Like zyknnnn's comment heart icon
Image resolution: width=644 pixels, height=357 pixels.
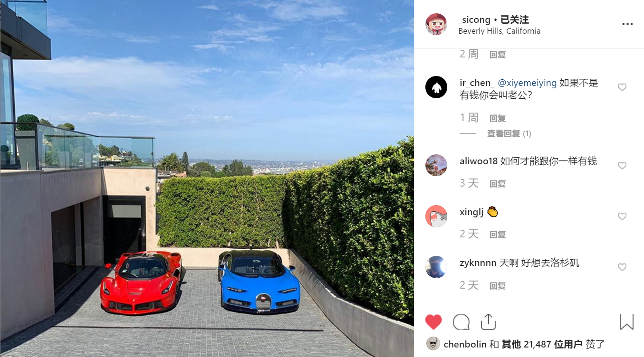click(622, 267)
